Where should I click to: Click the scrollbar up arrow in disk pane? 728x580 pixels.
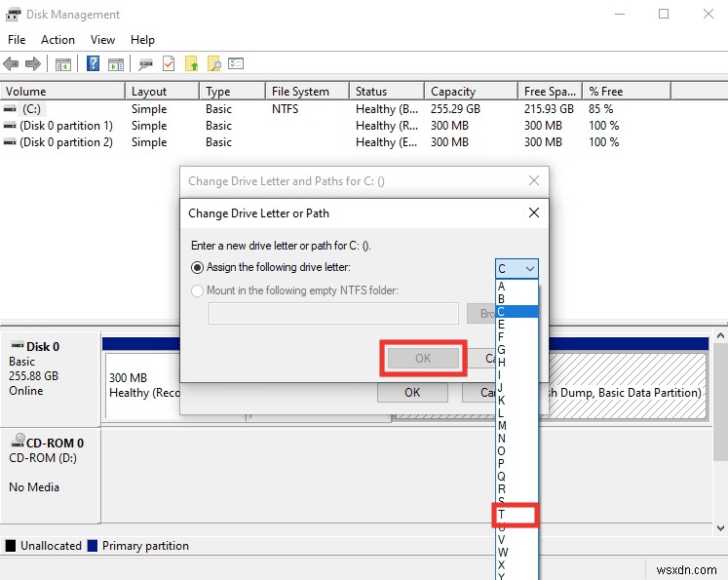(720, 335)
